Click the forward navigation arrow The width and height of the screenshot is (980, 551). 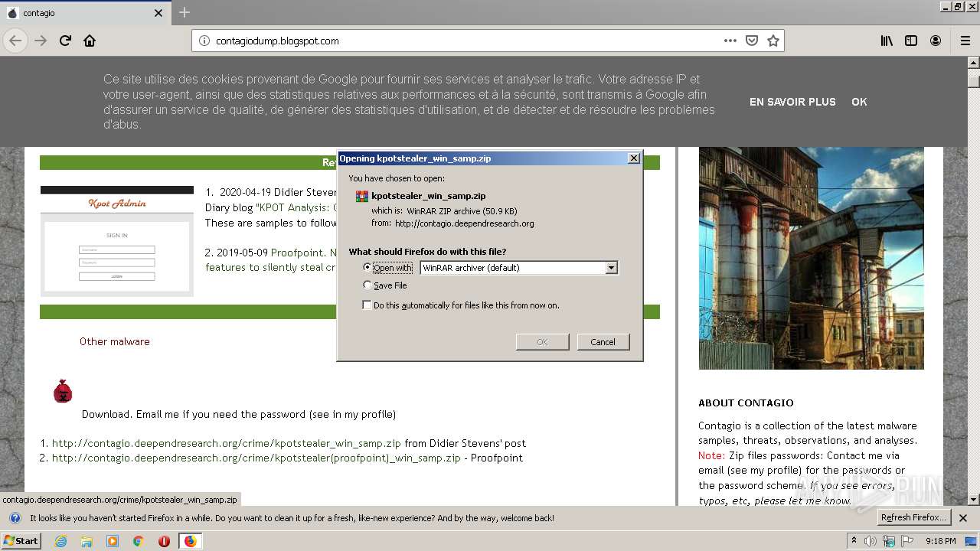tap(41, 41)
